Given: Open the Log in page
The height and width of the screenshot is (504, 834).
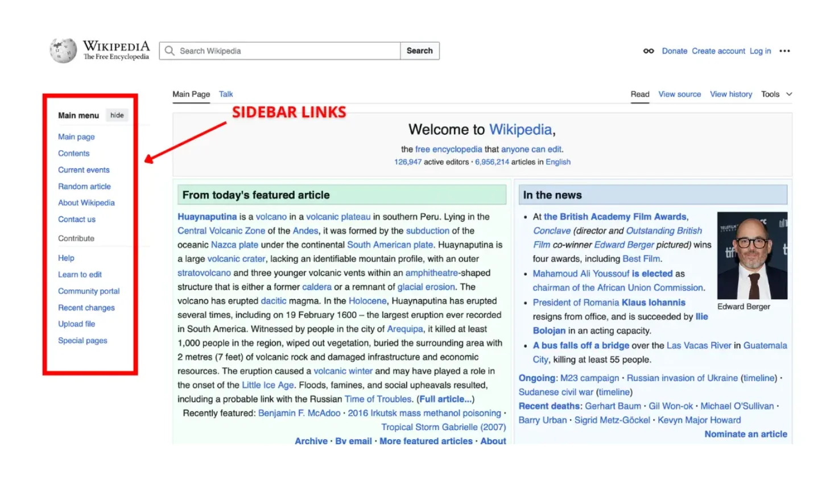Looking at the screenshot, I should click(x=760, y=51).
